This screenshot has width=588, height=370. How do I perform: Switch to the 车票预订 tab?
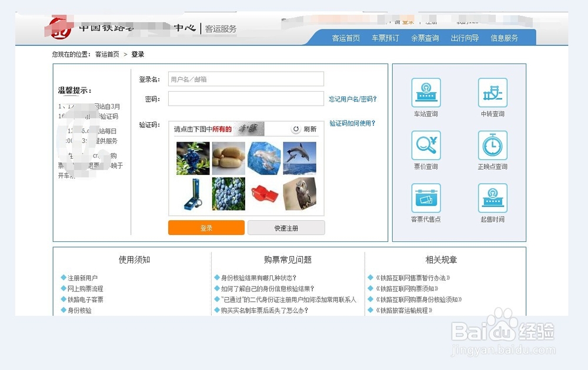point(385,37)
